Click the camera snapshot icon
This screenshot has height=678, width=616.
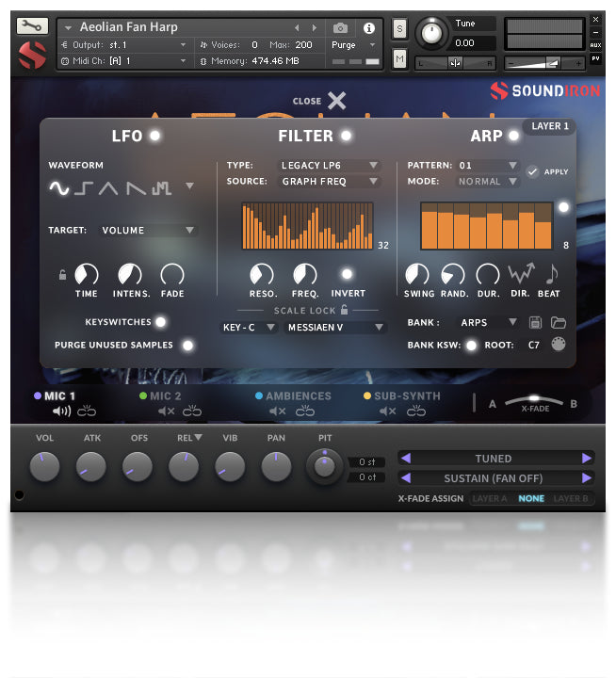[x=340, y=28]
